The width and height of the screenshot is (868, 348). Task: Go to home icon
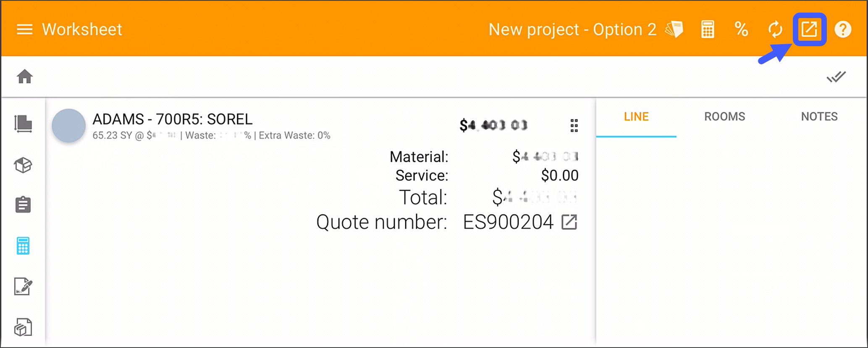(x=25, y=76)
